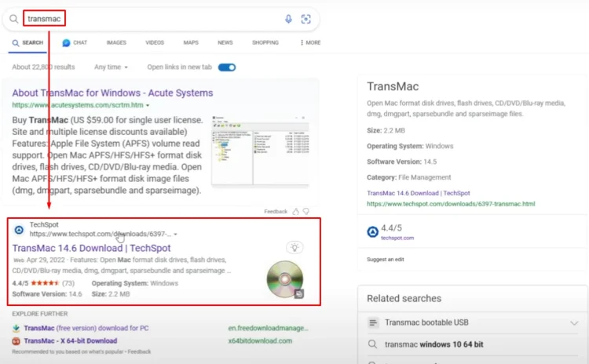
Task: Click the magnifier icon in search box
Action: coord(13,19)
